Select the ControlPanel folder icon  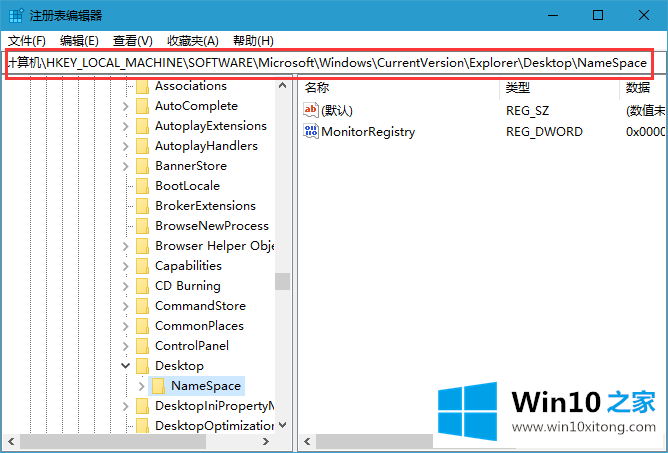click(x=142, y=346)
